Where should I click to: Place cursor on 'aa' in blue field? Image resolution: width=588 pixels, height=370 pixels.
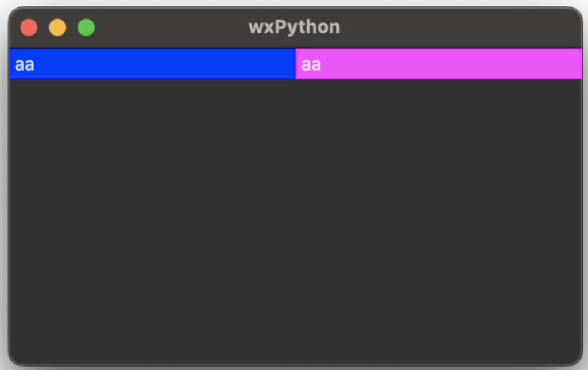25,65
